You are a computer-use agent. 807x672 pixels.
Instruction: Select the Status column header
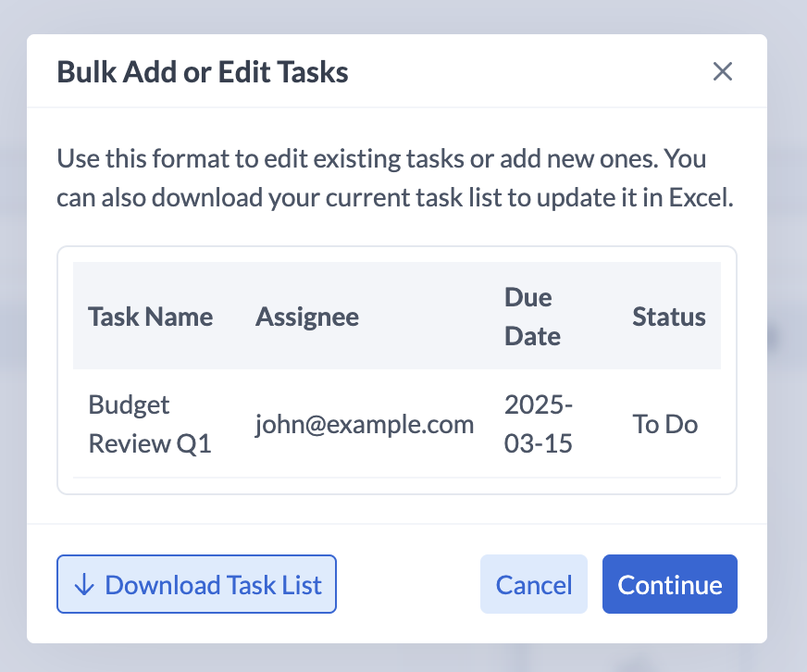click(x=668, y=317)
